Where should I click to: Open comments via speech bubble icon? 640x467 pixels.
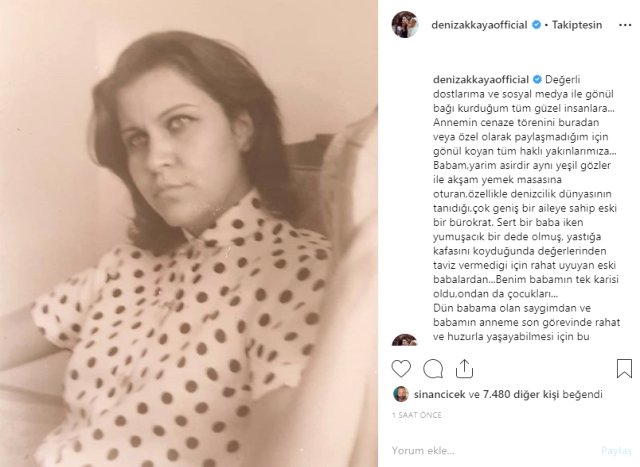[x=433, y=369]
